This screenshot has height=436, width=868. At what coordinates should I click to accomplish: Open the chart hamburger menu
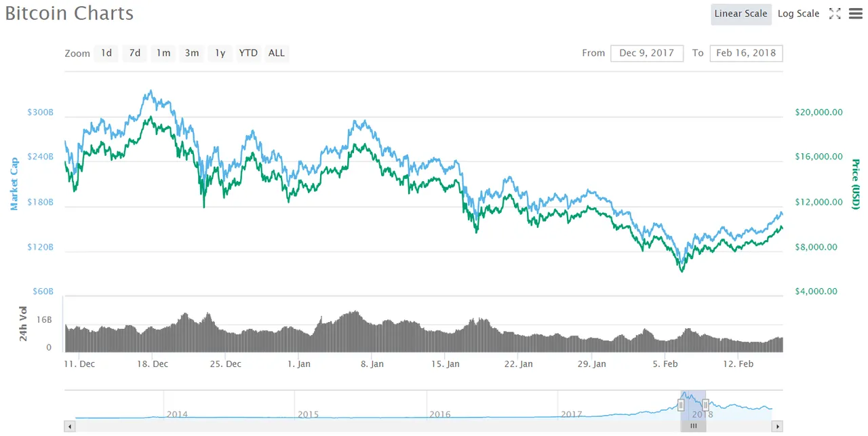coord(856,14)
